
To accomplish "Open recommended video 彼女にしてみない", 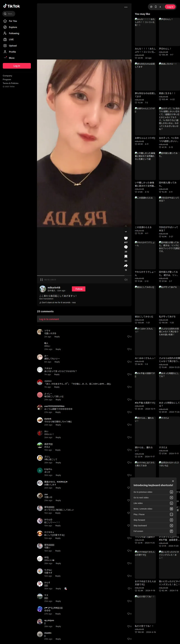I will (x=146, y=300).
